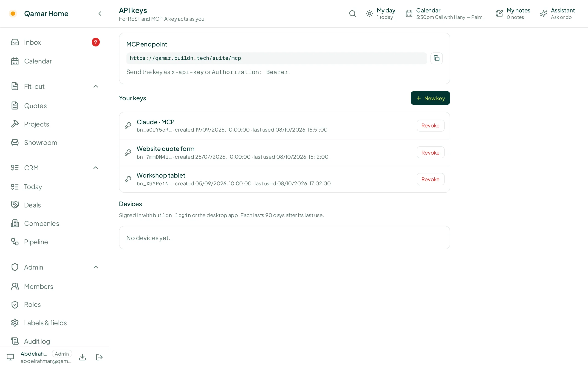Screen dimensions: 588x368
Task: Open the Roles page
Action: pos(55,305)
